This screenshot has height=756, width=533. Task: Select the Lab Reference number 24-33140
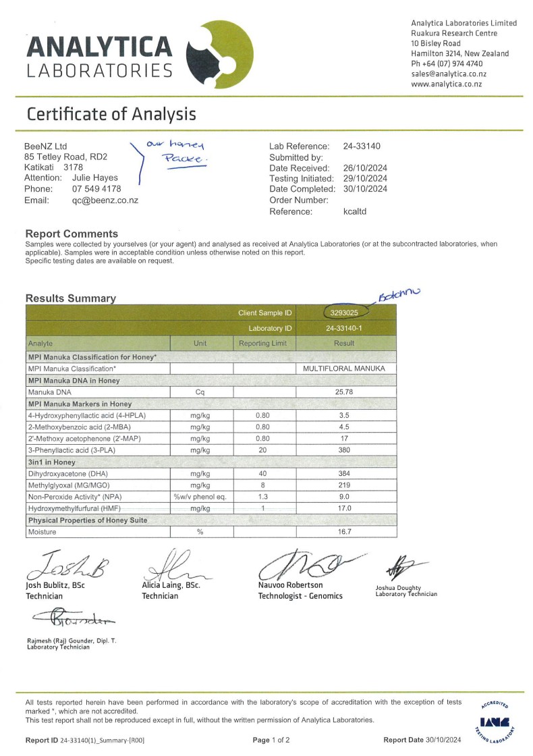[x=362, y=146]
